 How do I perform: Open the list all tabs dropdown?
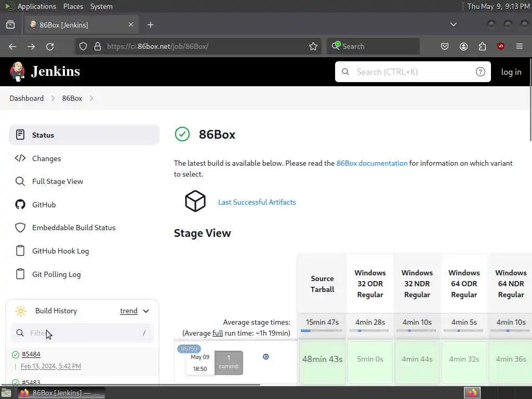click(x=453, y=24)
